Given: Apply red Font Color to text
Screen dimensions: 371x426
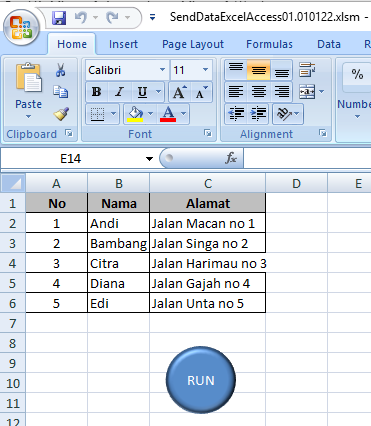Looking at the screenshot, I should [x=168, y=114].
